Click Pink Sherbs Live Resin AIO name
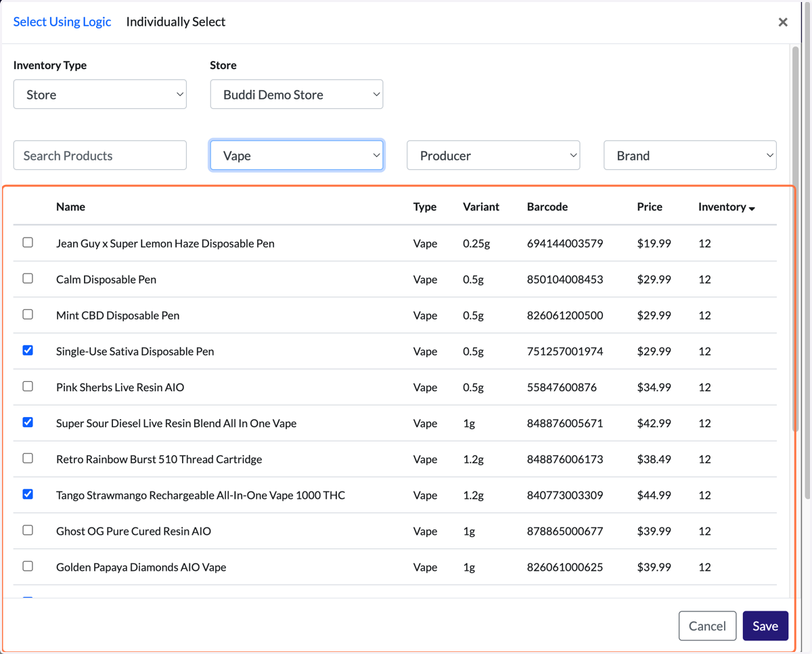Viewport: 812px width, 654px height. tap(120, 387)
